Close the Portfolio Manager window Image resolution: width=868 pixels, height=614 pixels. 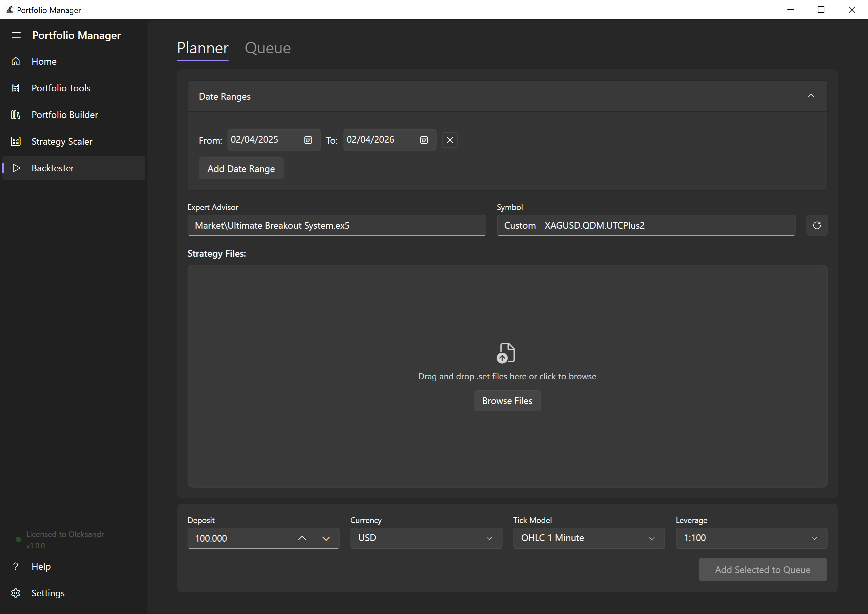(x=852, y=10)
